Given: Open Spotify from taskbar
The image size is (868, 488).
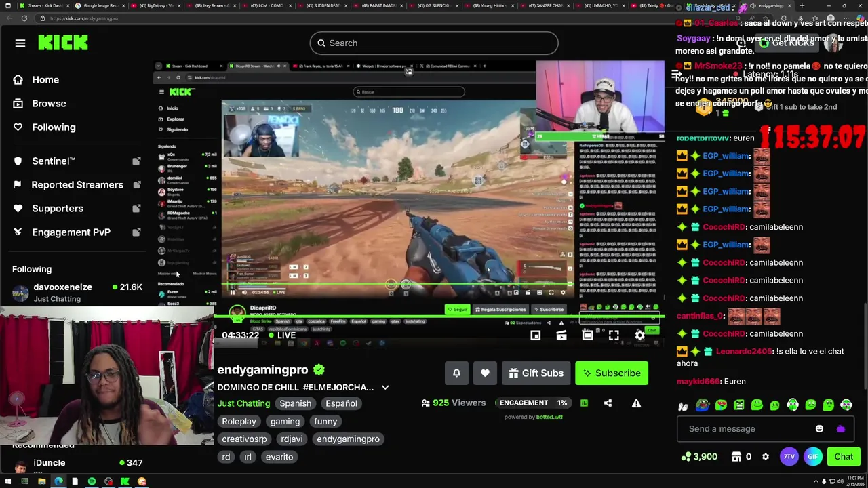Looking at the screenshot, I should (x=92, y=482).
